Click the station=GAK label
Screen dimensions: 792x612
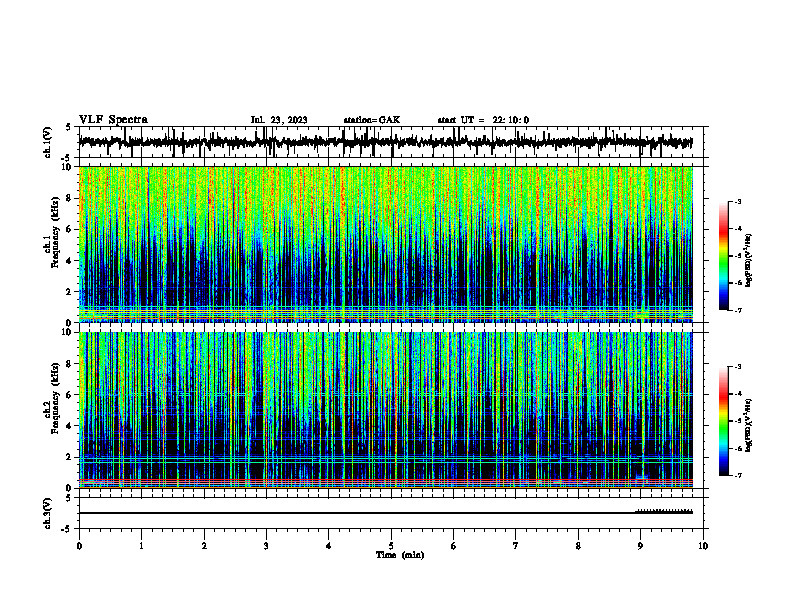tap(372, 120)
